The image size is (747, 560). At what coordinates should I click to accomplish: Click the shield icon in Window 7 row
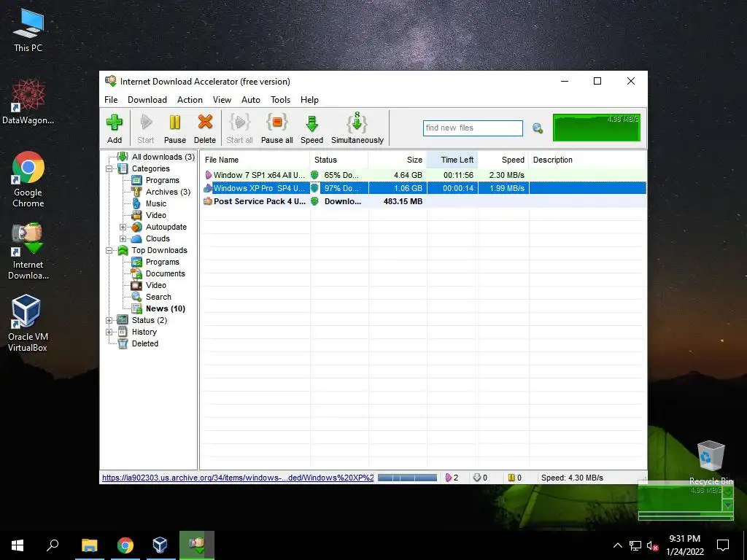click(x=314, y=175)
